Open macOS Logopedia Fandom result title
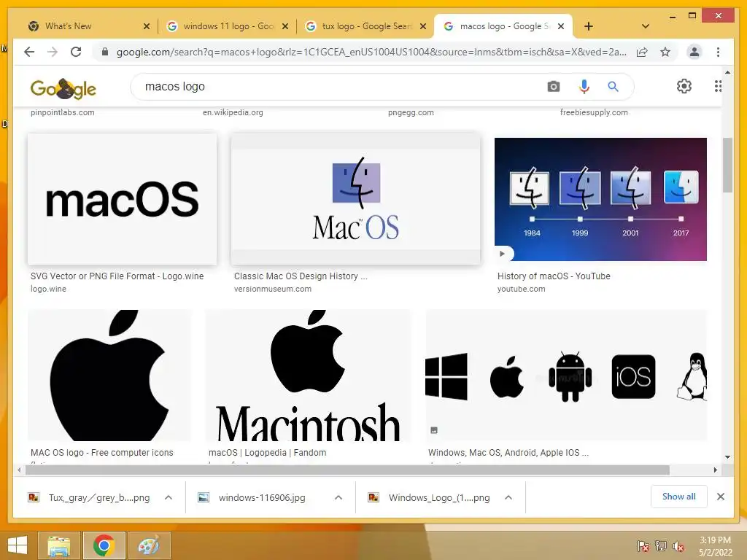 point(267,452)
